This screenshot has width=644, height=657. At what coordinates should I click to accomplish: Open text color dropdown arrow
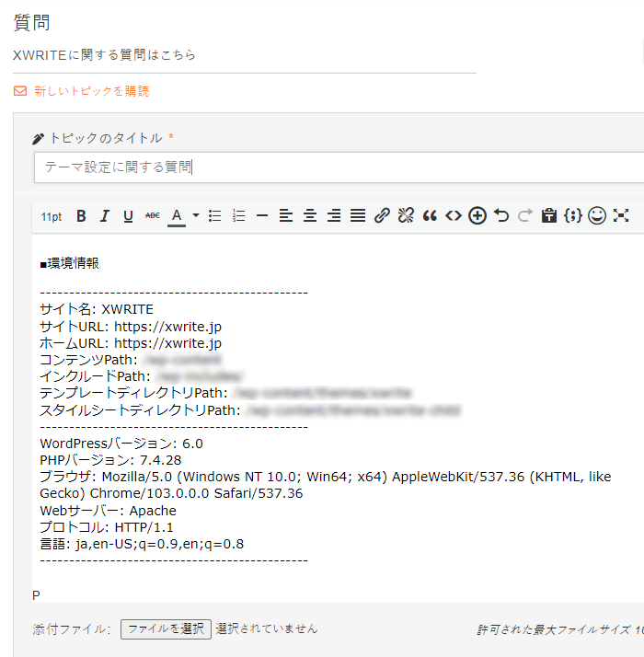196,215
